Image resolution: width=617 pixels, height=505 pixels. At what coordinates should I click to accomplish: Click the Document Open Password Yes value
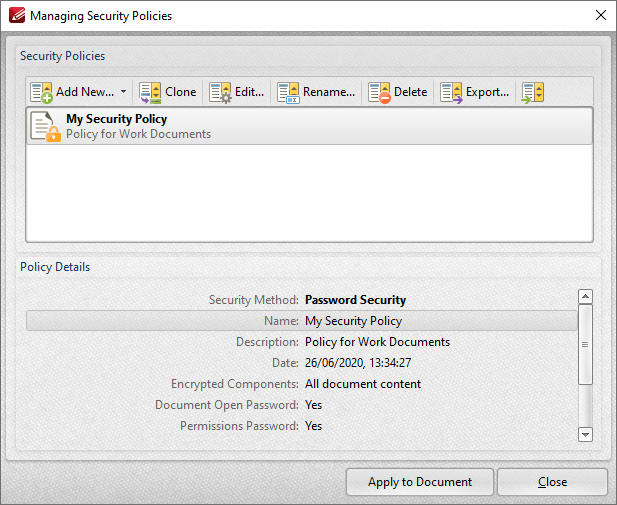tap(313, 405)
